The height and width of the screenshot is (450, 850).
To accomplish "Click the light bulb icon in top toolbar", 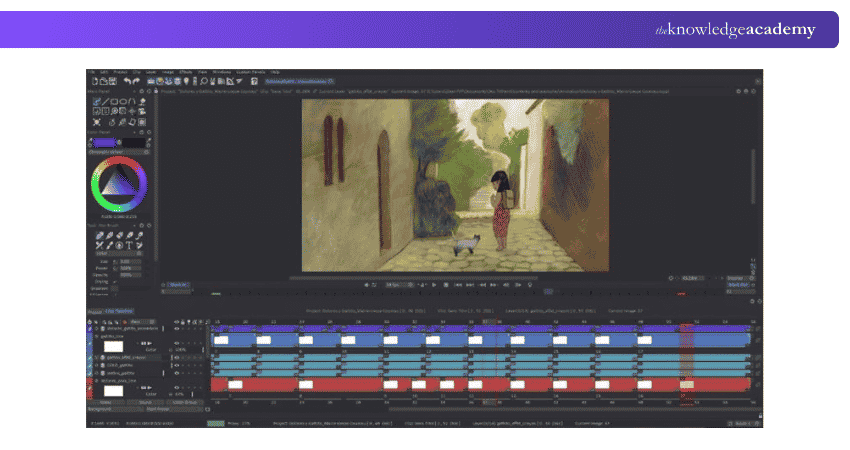I will 186,81.
